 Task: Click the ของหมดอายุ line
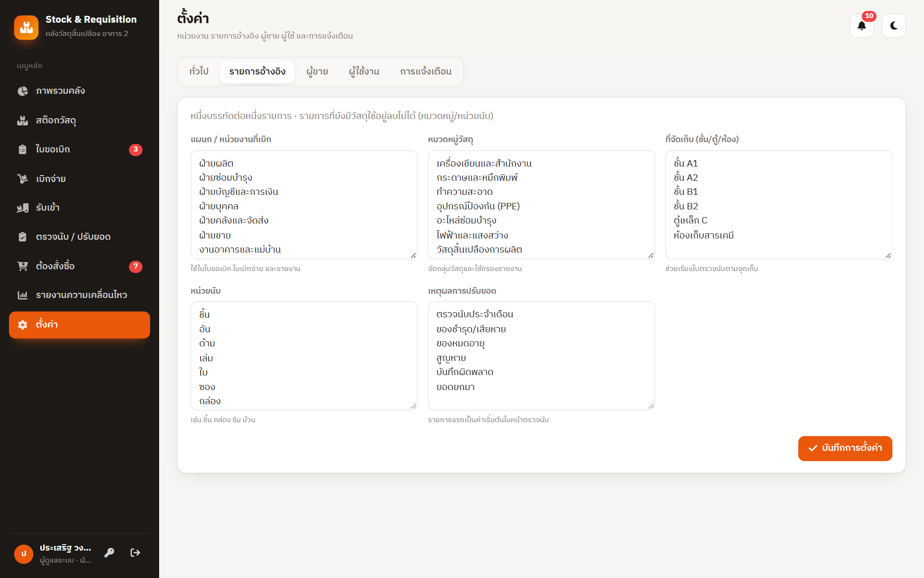tap(460, 343)
